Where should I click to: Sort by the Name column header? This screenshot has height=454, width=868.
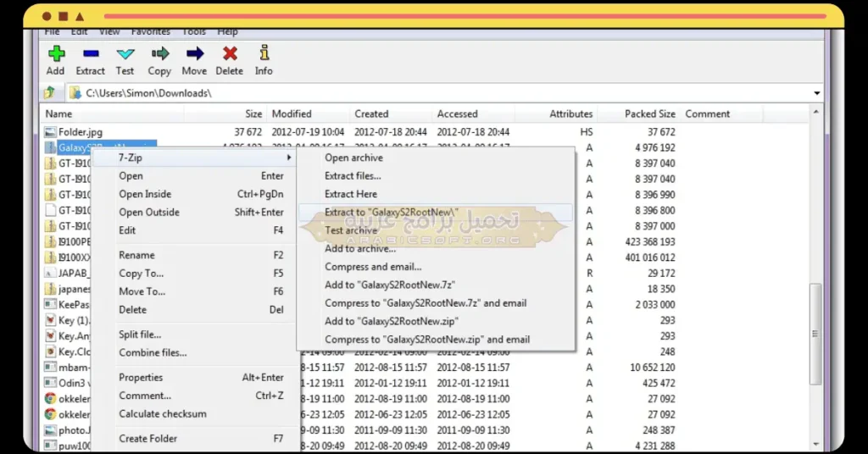coord(113,113)
